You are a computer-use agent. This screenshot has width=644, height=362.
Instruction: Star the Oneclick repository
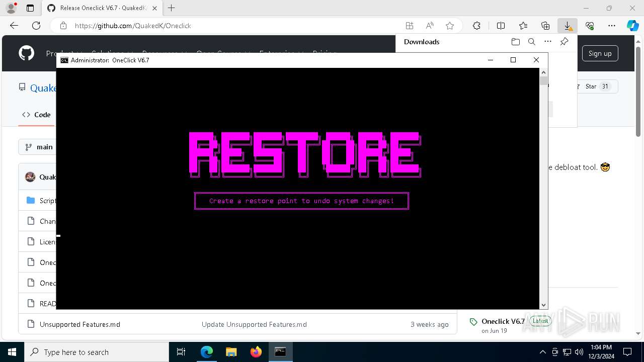coord(597,86)
